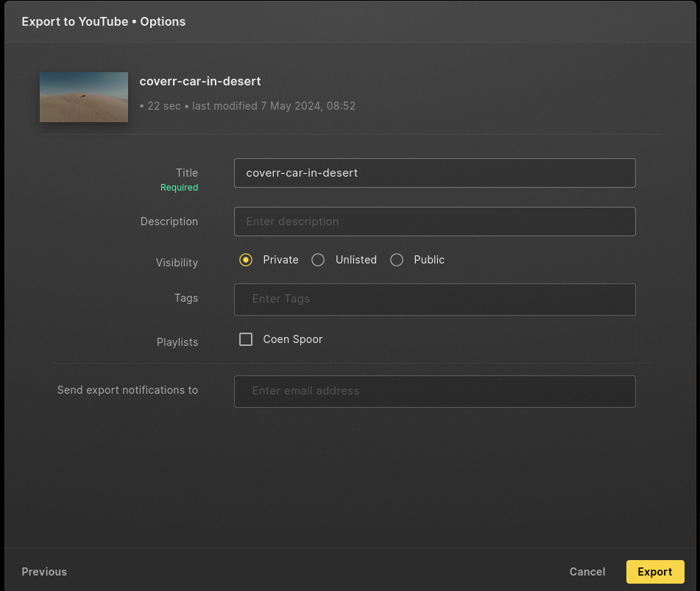
Task: Click the Send export notifications to label
Action: 127,390
